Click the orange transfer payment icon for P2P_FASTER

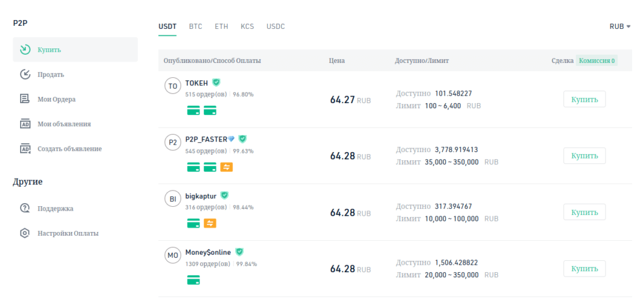coord(226,167)
